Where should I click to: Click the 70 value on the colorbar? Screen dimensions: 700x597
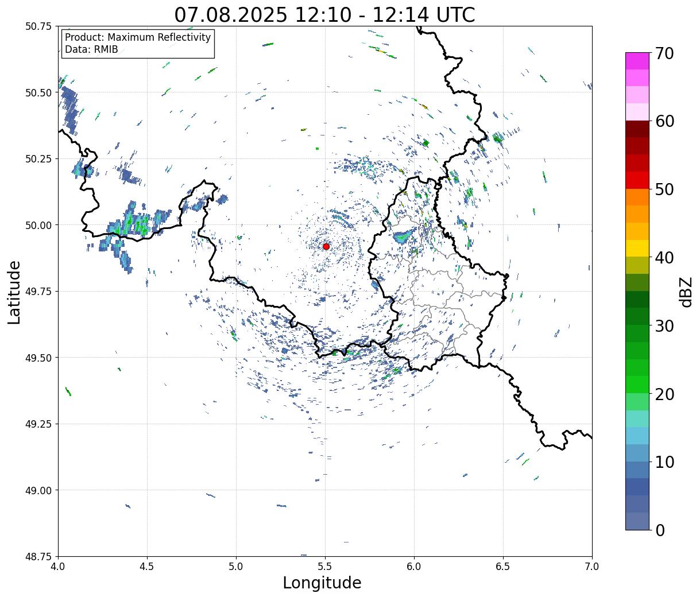pos(665,53)
